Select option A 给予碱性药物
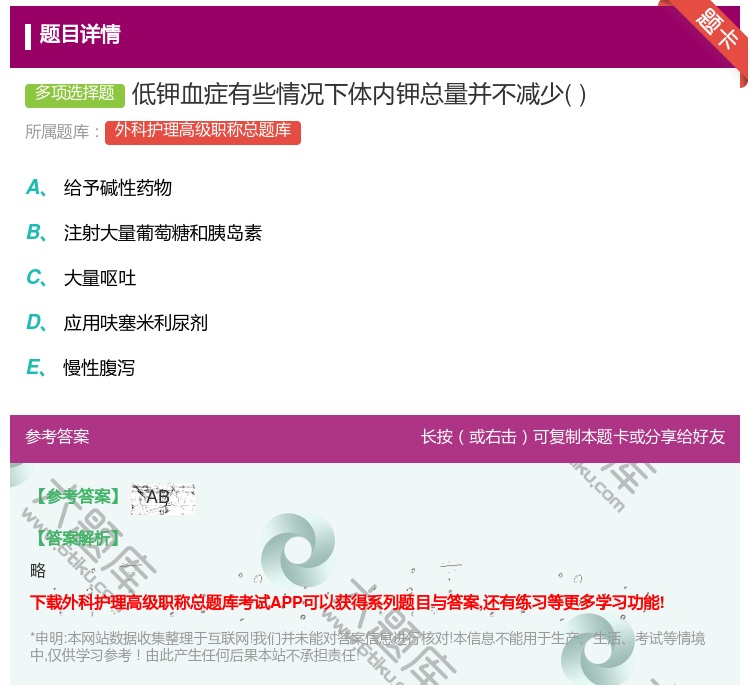Viewport: 750px width, 685px height. click(x=117, y=188)
